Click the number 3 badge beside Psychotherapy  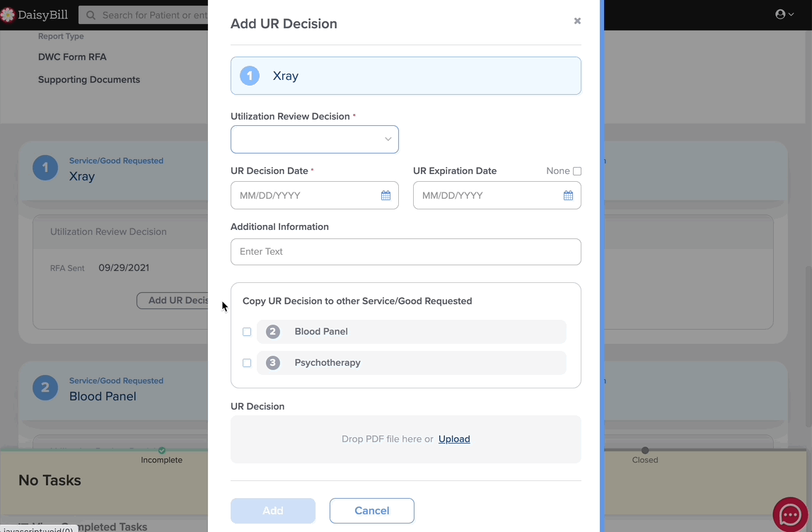pyautogui.click(x=273, y=363)
